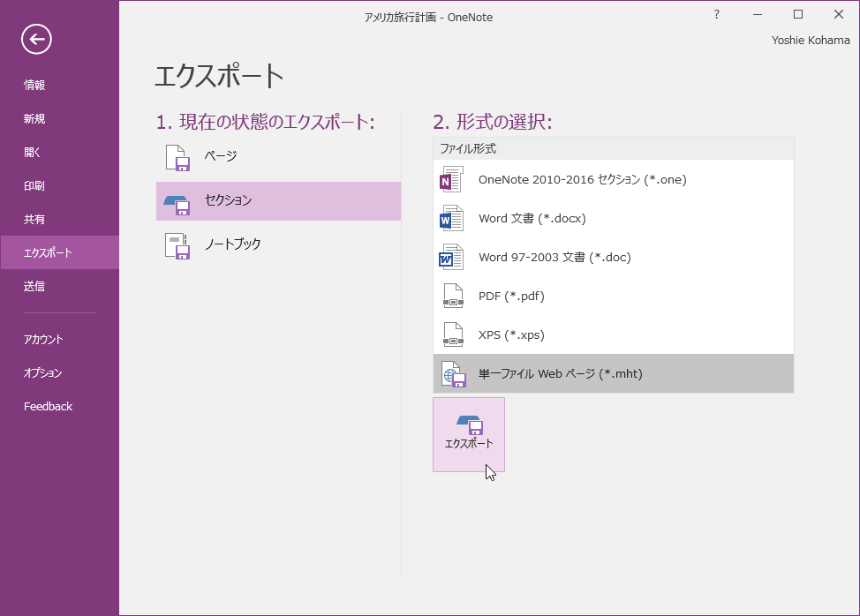Click the ページ export icon
This screenshot has width=860, height=616.
(177, 157)
